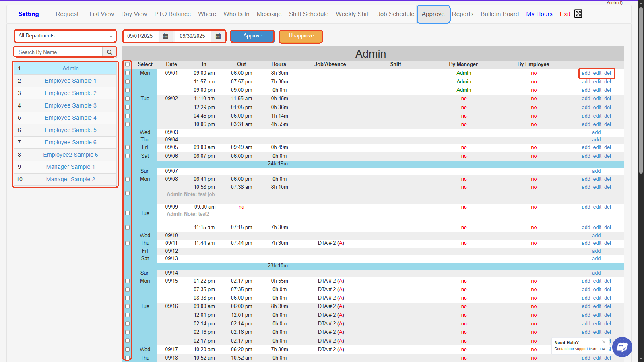Go to the PTO Balance menu
644x362 pixels.
click(172, 14)
